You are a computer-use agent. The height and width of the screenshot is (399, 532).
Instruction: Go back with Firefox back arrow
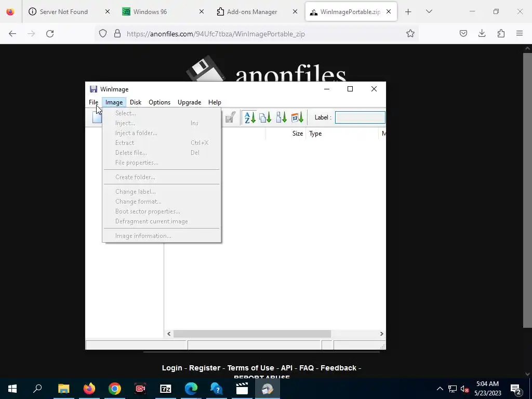tap(12, 34)
